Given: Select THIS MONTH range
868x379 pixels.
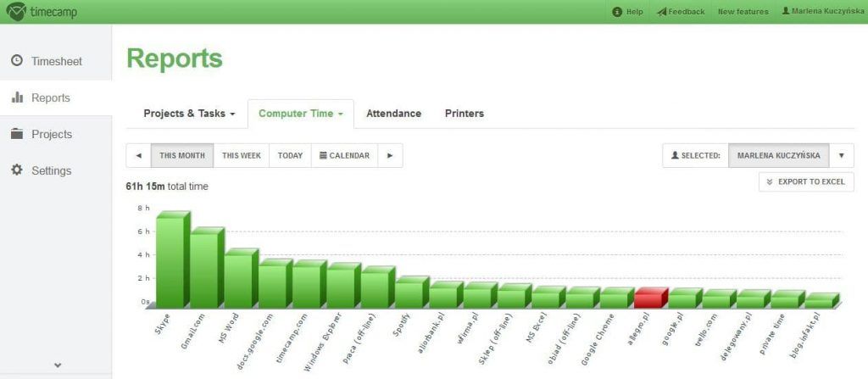Looking at the screenshot, I should [182, 156].
